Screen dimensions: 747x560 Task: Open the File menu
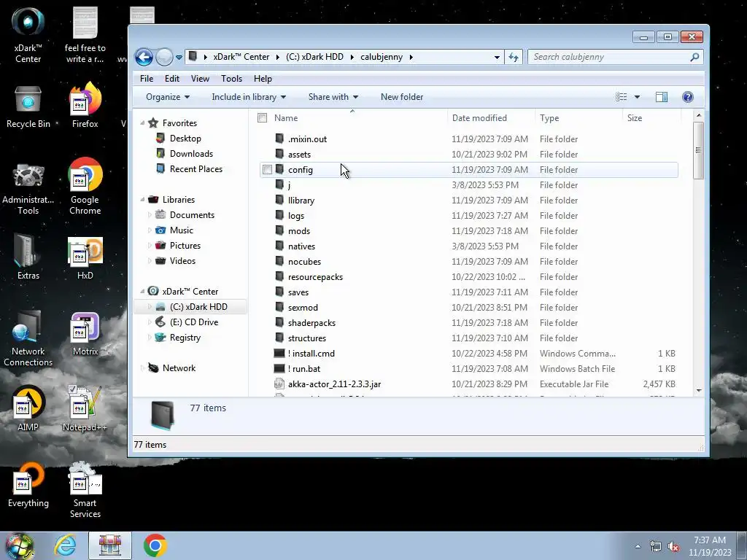click(147, 79)
